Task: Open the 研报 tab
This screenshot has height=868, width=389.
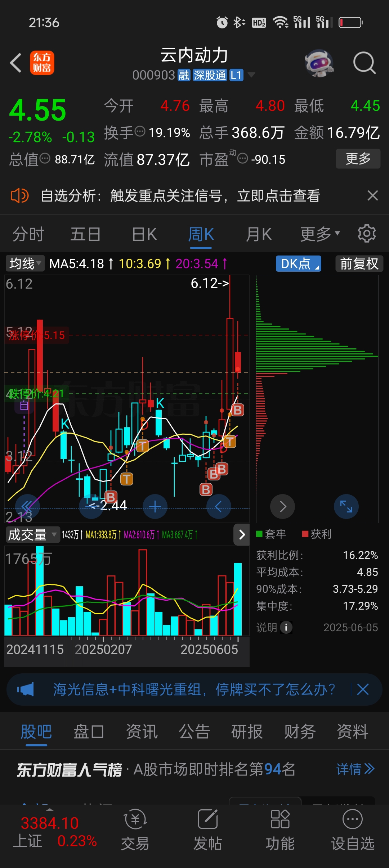Action: (x=247, y=731)
